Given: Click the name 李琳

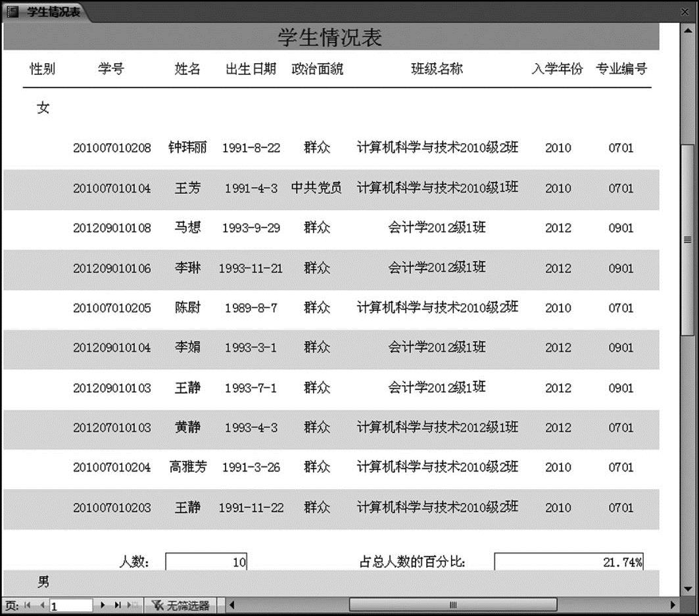Looking at the screenshot, I should [x=187, y=268].
